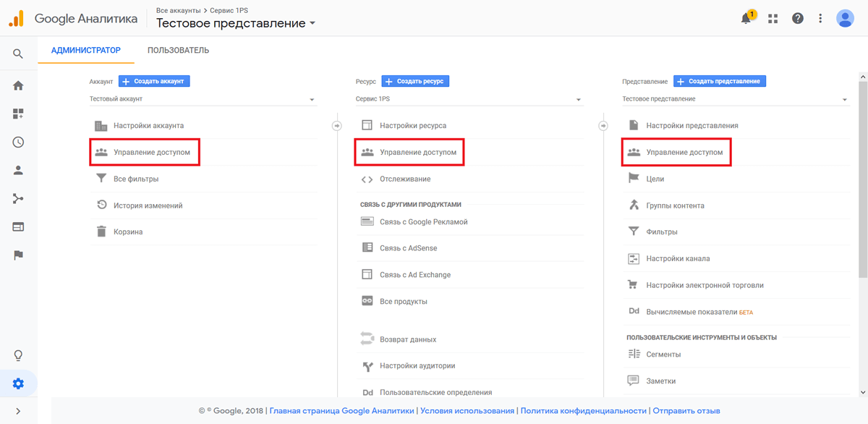Open Audience person icon in sidebar
The height and width of the screenshot is (424, 868).
pos(18,171)
